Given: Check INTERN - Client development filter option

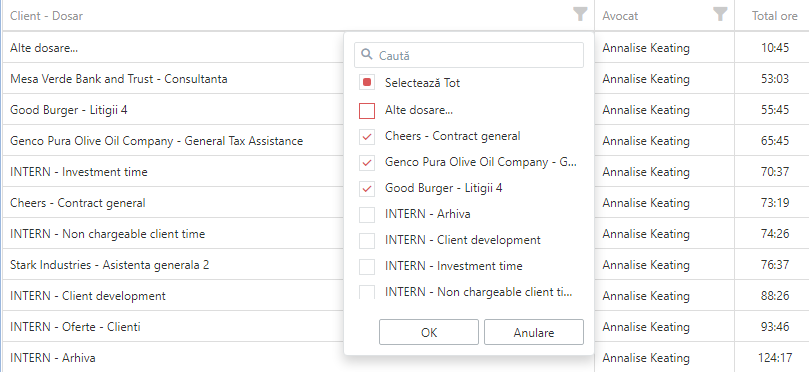Looking at the screenshot, I should click(367, 240).
